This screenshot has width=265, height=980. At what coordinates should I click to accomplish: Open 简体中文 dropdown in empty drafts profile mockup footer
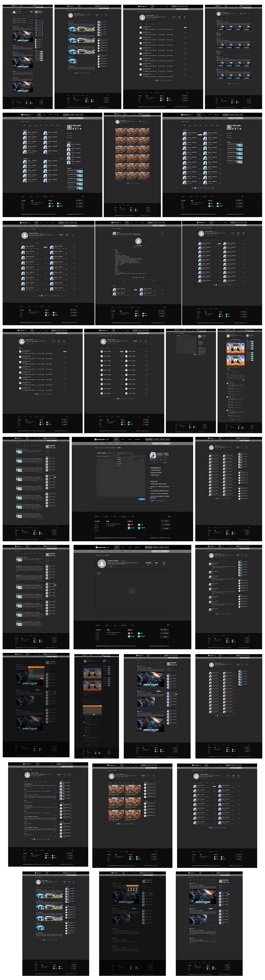tap(165, 630)
